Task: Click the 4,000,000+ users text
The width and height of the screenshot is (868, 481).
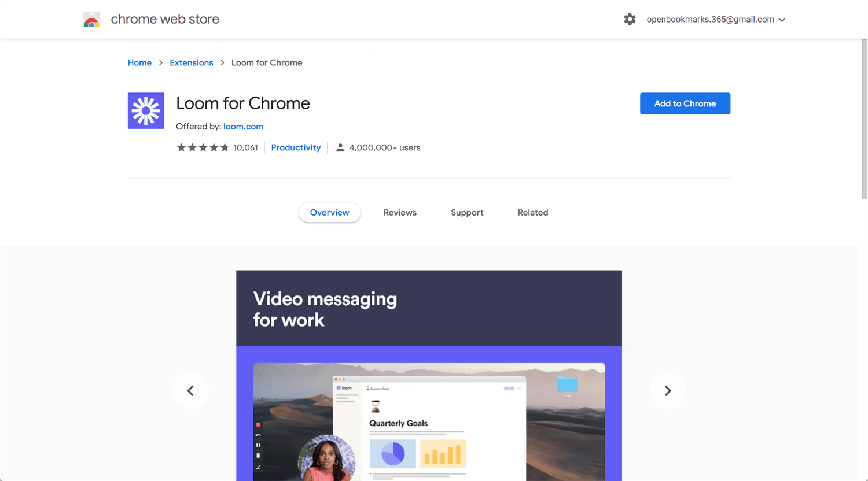Action: pos(385,147)
